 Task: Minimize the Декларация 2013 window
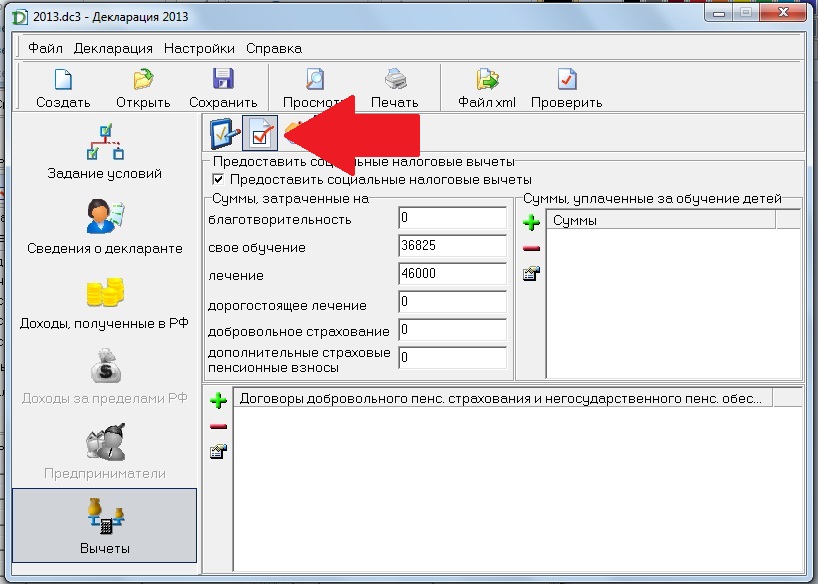pos(719,13)
